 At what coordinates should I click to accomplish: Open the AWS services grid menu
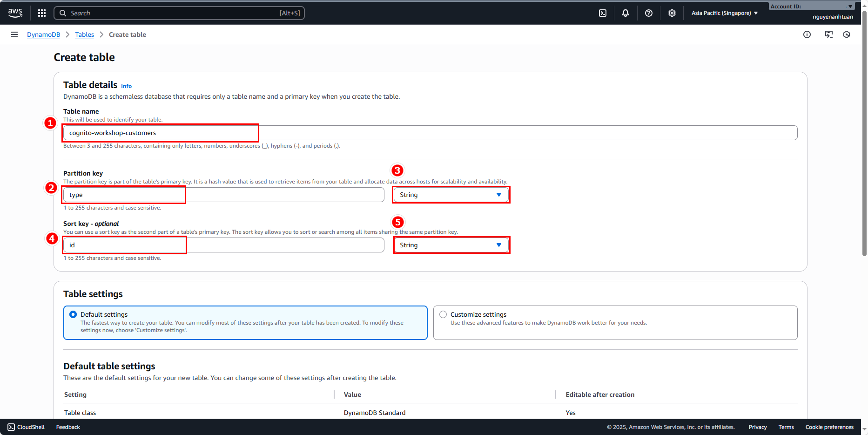tap(42, 13)
